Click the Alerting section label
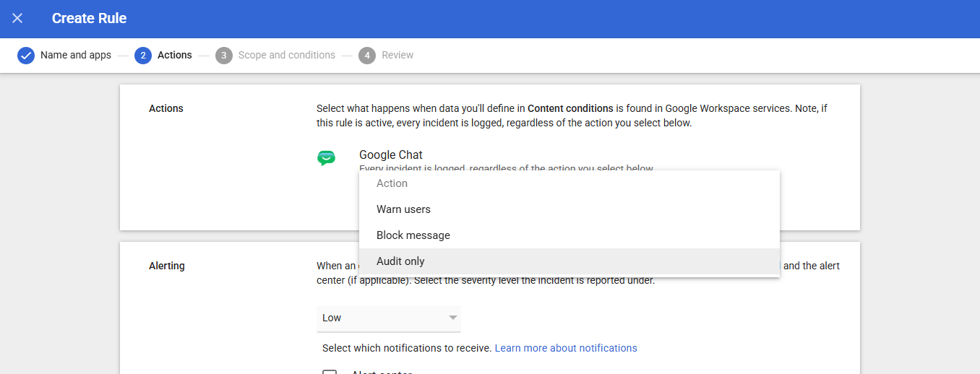 click(167, 266)
